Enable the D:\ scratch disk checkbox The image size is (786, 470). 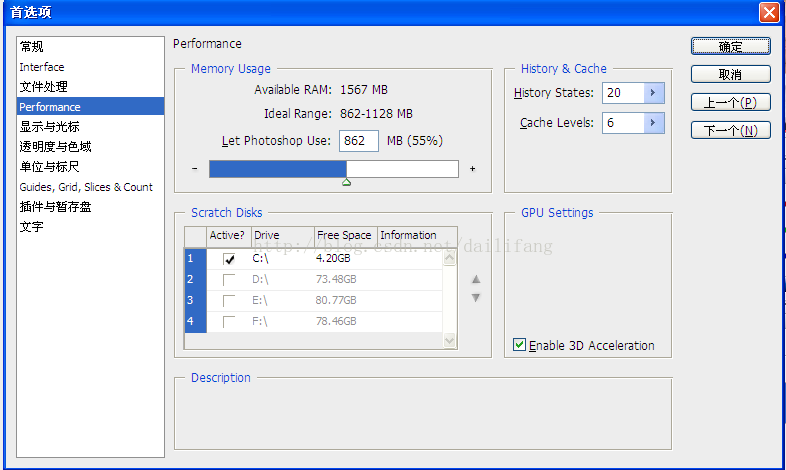pos(229,280)
